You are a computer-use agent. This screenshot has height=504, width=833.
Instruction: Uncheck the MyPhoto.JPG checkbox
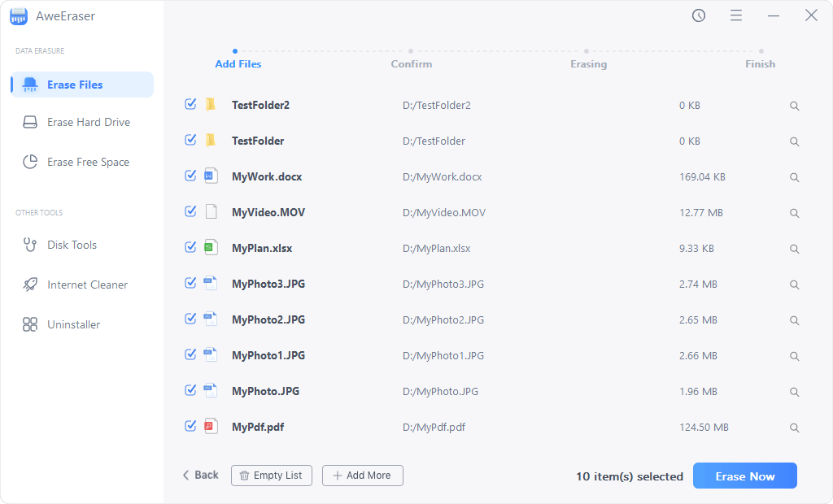[190, 390]
